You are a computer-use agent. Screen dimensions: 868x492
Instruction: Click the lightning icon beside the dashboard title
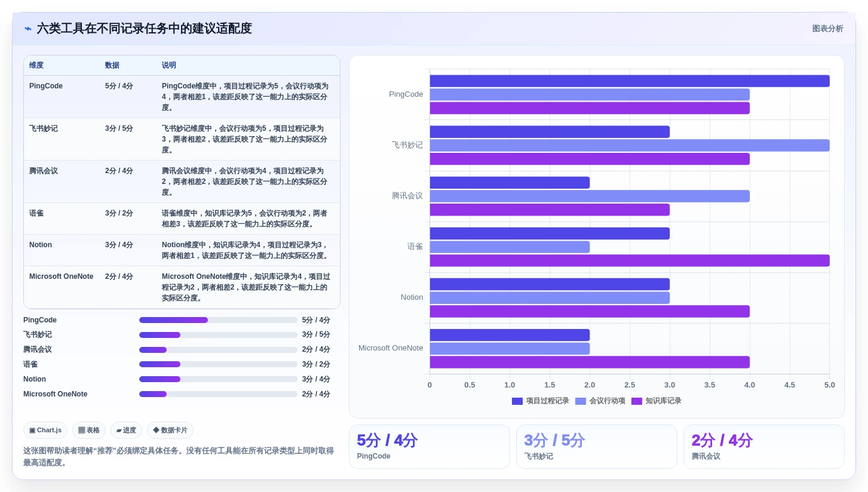(x=28, y=29)
